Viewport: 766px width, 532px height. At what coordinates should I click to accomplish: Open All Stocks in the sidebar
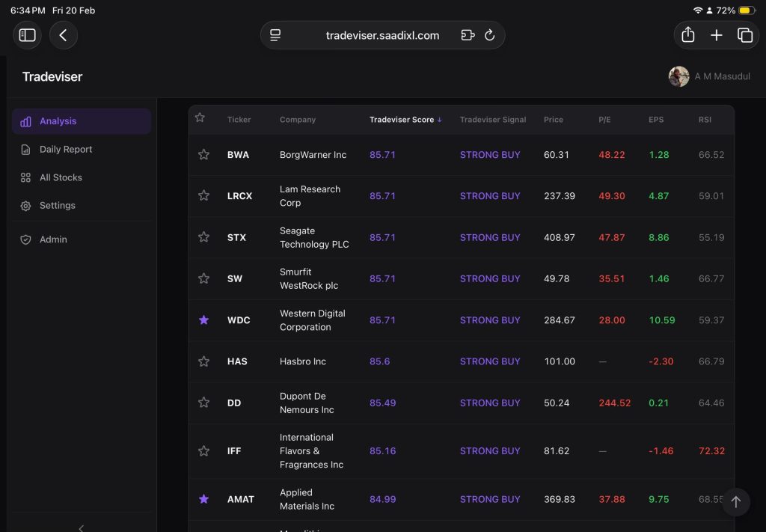tap(82, 177)
